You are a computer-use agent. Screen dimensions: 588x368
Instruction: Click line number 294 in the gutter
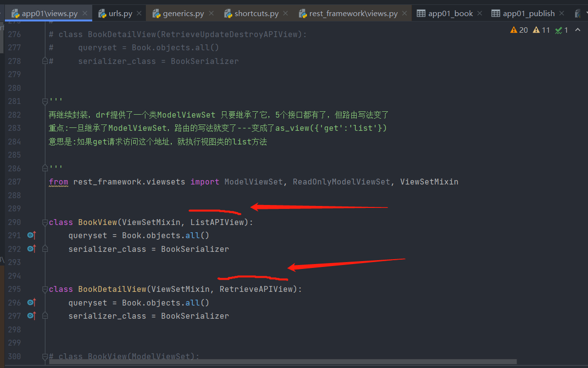[14, 276]
